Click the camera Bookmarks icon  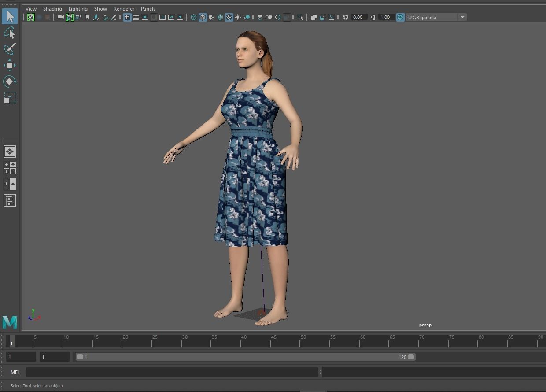tap(87, 17)
